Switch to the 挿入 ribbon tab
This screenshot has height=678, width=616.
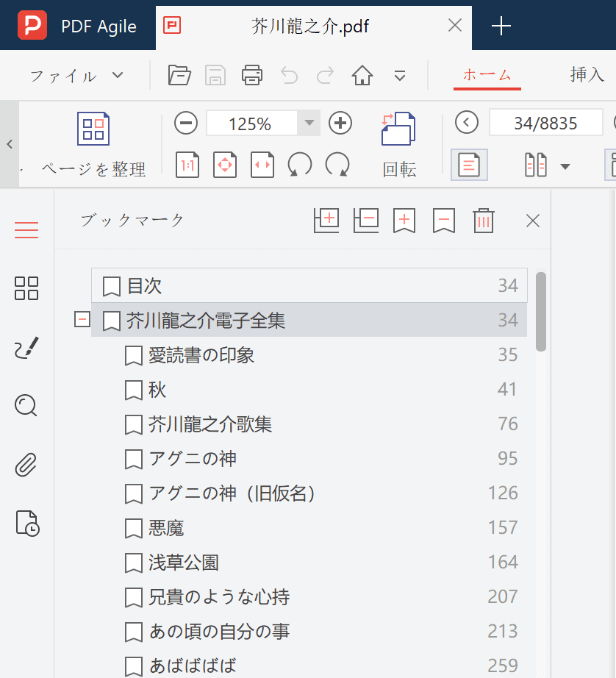pyautogui.click(x=587, y=74)
